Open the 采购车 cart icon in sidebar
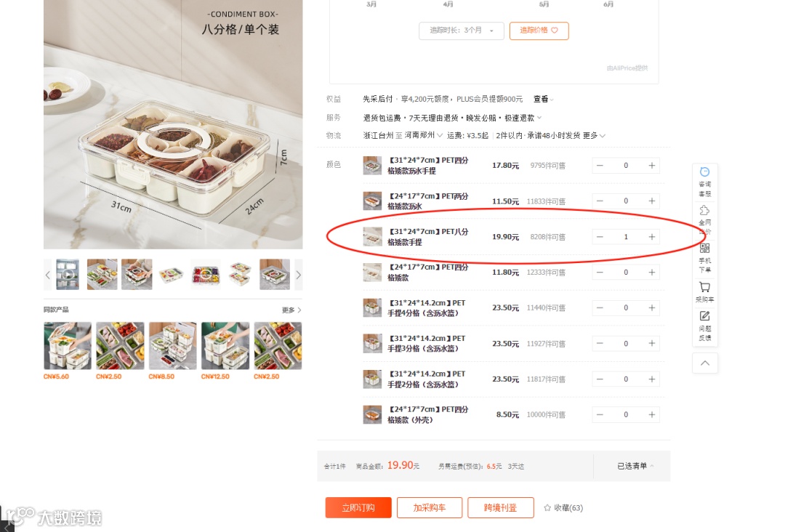Screen dimensions: 785x532 pos(704,292)
